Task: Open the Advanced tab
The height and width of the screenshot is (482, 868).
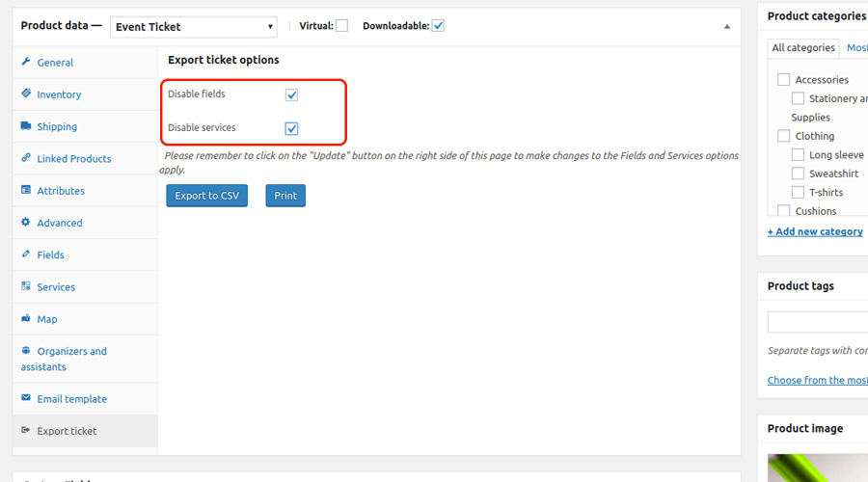Action: (85, 223)
